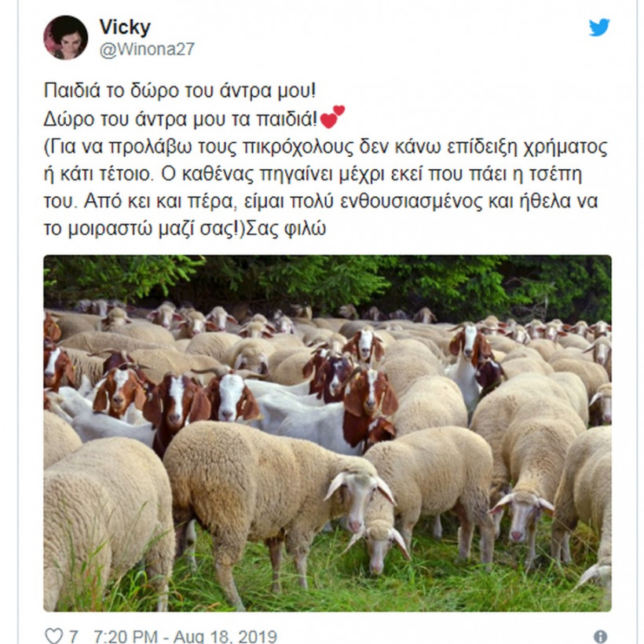Click the closing text 'Σας φιλώ'

[x=286, y=229]
